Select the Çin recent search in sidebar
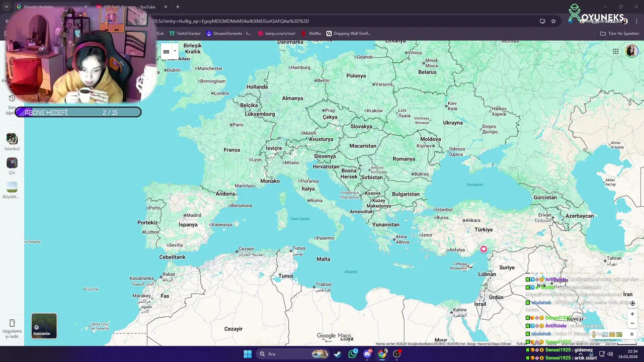Image resolution: width=644 pixels, height=362 pixels. (12, 166)
